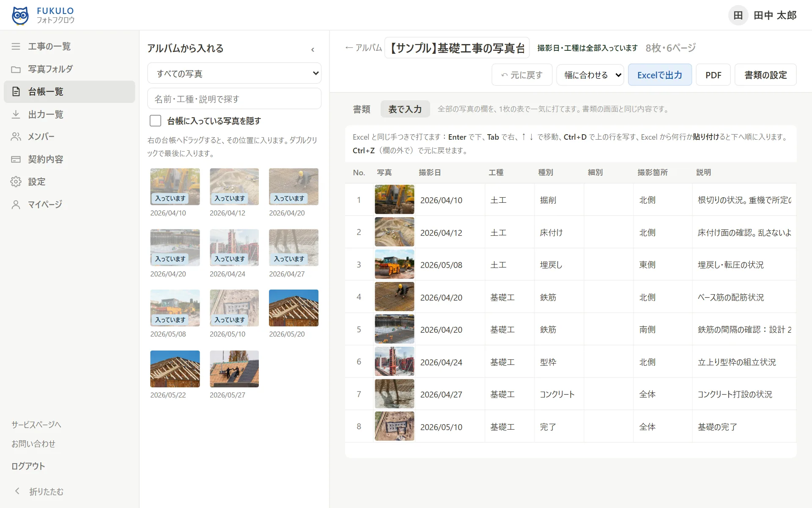812x508 pixels.
Task: Open 書類の設定 button
Action: (x=765, y=75)
